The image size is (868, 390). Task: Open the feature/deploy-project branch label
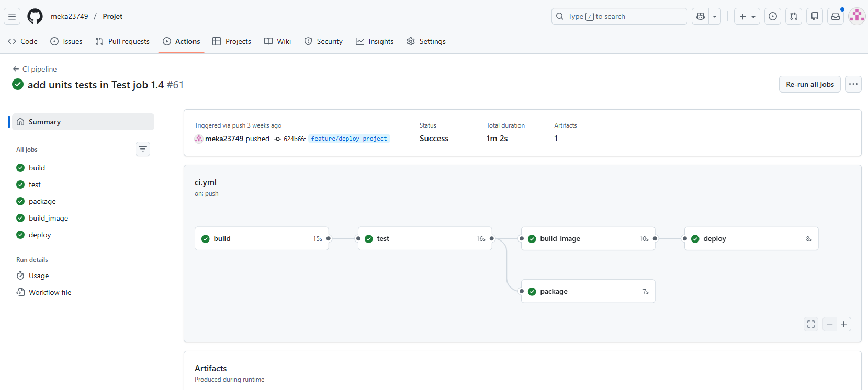point(349,139)
